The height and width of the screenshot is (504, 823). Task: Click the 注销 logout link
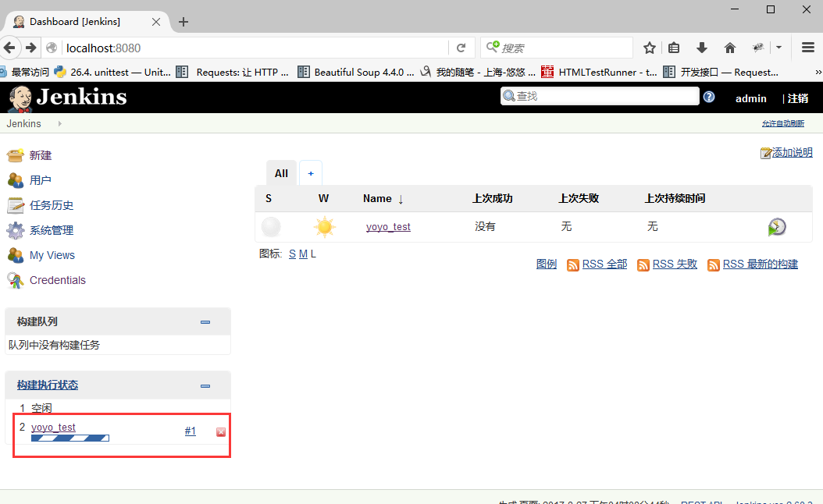click(x=798, y=98)
